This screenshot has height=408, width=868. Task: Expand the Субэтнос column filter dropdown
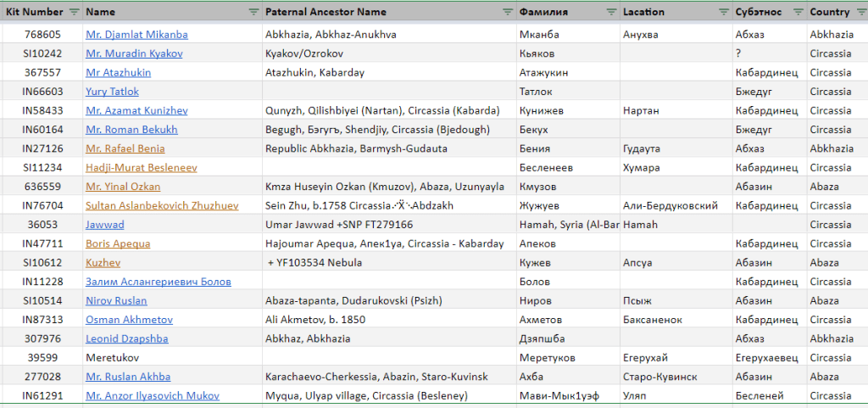click(798, 13)
